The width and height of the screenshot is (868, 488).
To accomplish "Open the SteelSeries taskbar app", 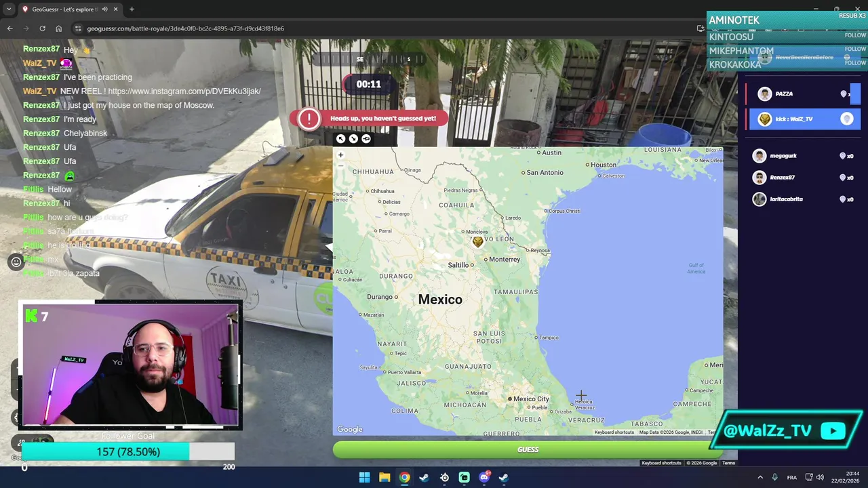I will tap(444, 477).
